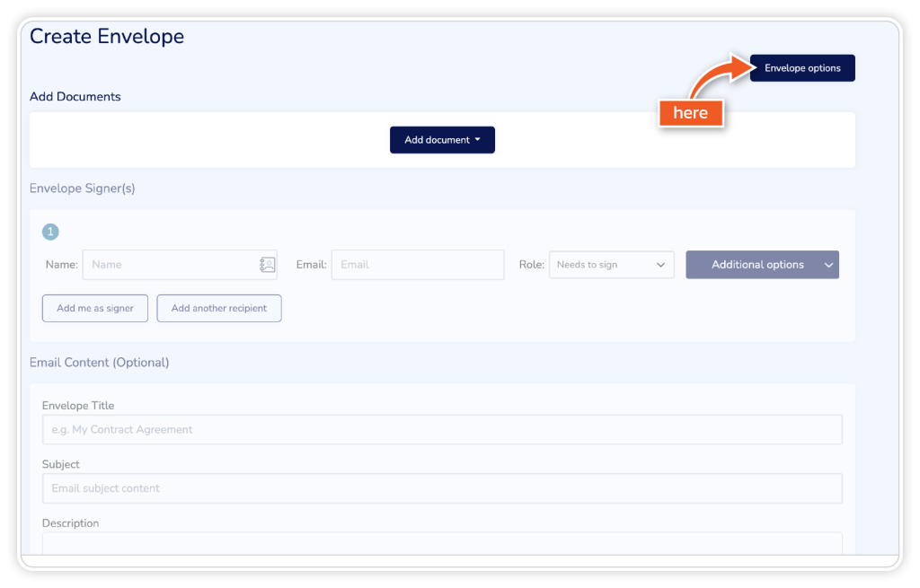Click the Create Envelope page heading
Viewport: 920px width, 588px height.
pyautogui.click(x=107, y=37)
